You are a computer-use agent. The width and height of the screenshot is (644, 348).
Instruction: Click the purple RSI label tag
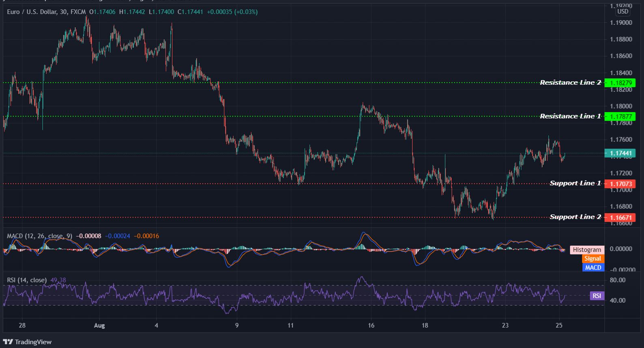click(x=597, y=296)
